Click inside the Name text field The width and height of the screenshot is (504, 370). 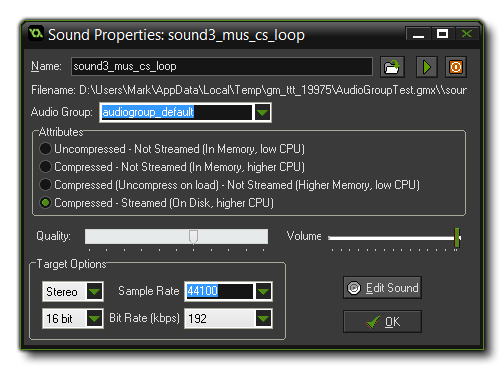click(222, 67)
